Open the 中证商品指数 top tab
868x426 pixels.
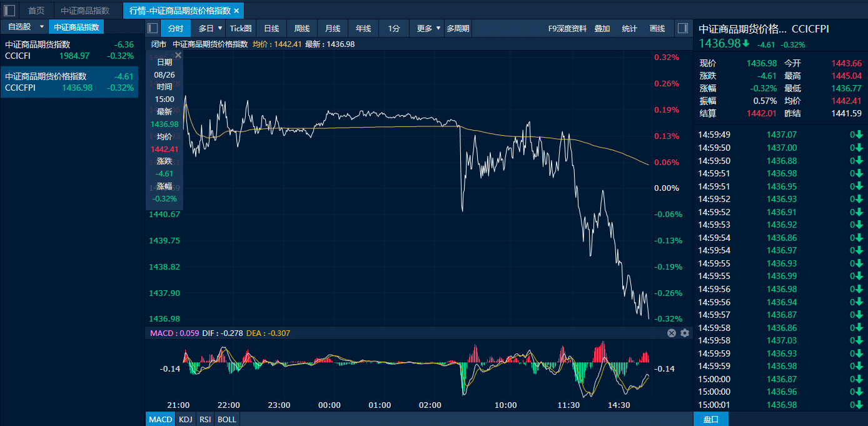coord(85,11)
